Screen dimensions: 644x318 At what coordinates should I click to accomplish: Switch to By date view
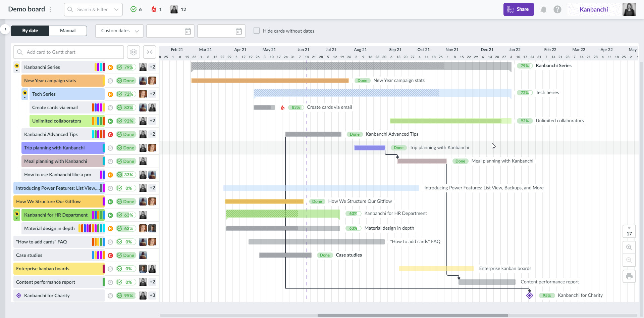[30, 31]
